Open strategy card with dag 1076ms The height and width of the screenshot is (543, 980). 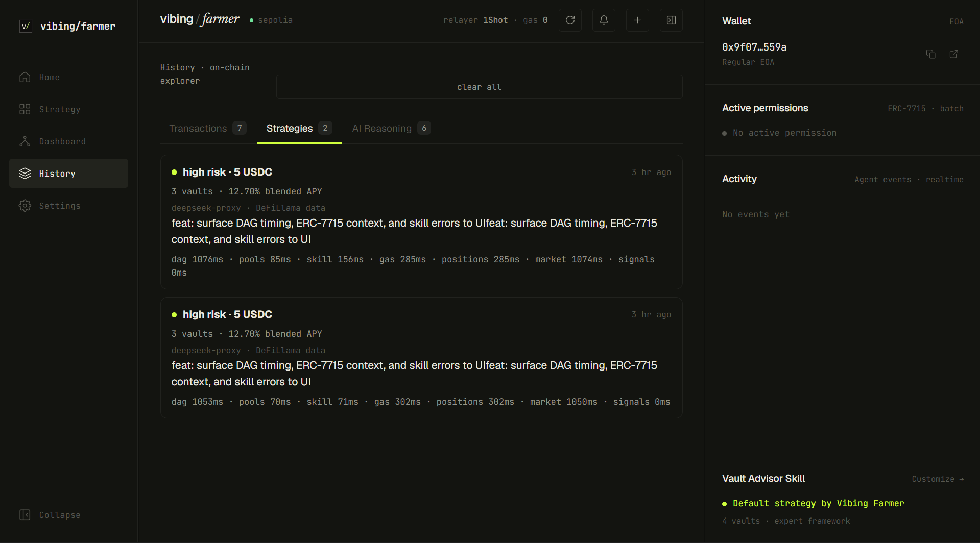click(x=421, y=222)
